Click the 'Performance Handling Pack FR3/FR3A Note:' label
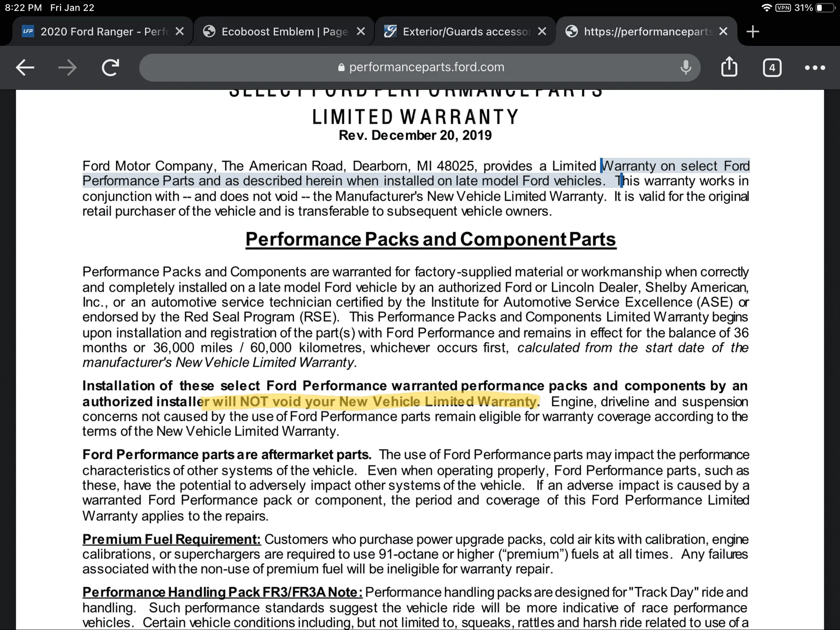The width and height of the screenshot is (840, 630). [222, 592]
